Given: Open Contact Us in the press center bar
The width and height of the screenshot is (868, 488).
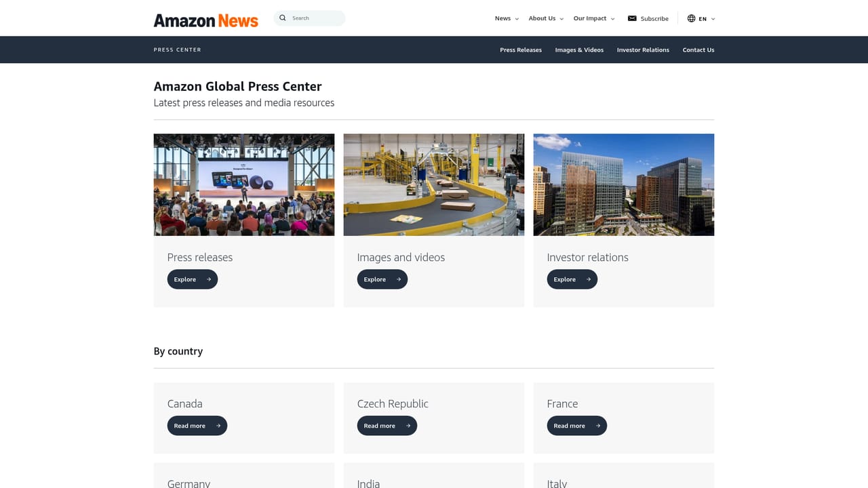Looking at the screenshot, I should click(x=698, y=50).
